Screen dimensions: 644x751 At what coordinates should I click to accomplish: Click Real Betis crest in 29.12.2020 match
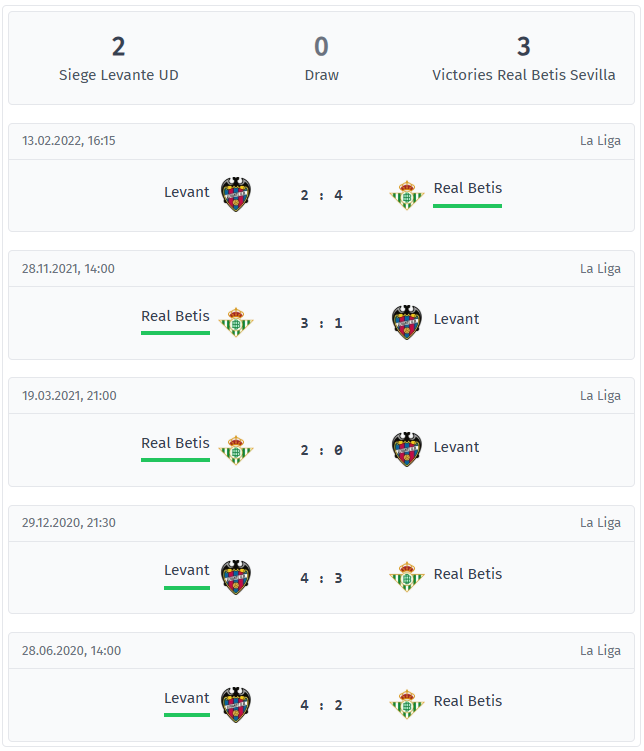click(407, 577)
